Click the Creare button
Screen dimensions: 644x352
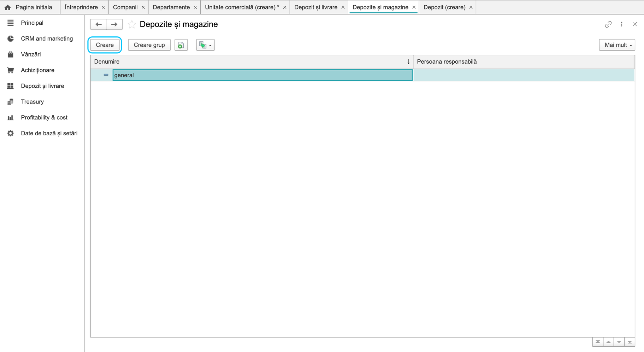105,45
